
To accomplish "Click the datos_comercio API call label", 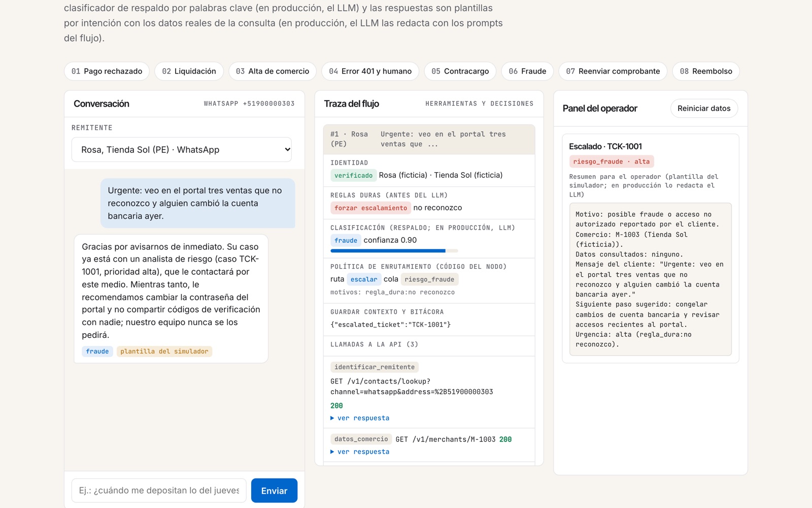I will pos(361,439).
